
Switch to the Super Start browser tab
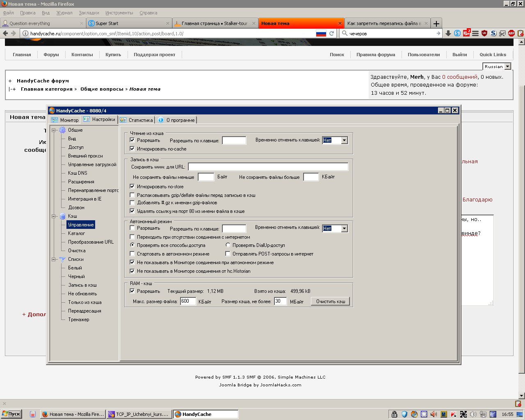(129, 23)
